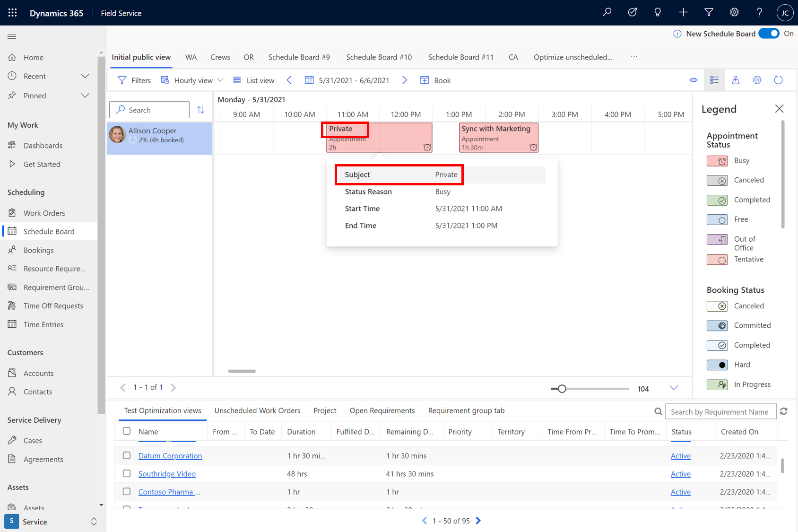Show the focus view eye icon
The image size is (798, 532).
tap(693, 80)
